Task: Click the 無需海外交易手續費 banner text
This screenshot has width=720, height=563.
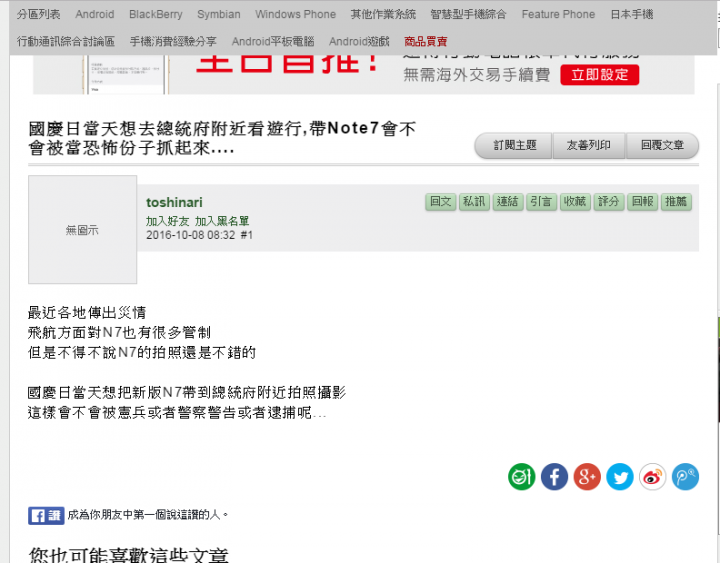Action: click(x=477, y=74)
